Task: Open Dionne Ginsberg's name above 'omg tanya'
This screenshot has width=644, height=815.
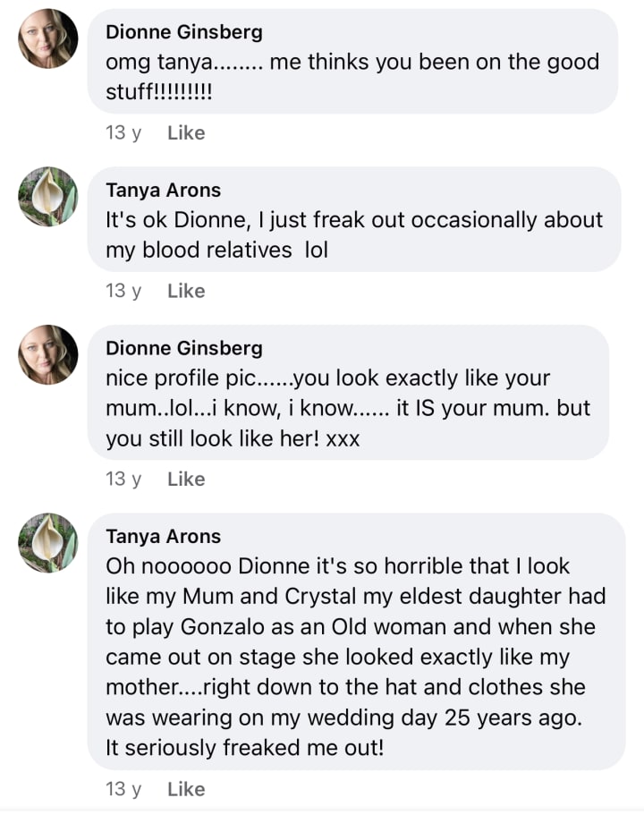Action: pos(184,32)
